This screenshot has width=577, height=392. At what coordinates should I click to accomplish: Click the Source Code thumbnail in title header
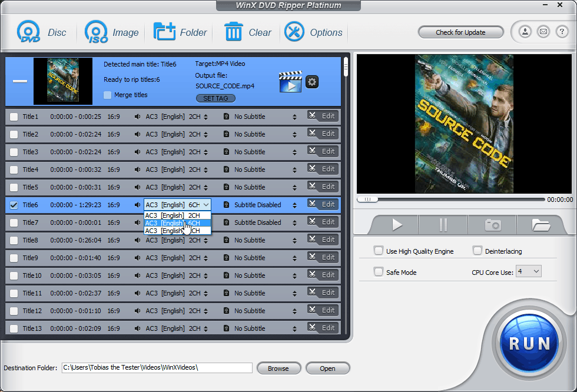pyautogui.click(x=63, y=81)
